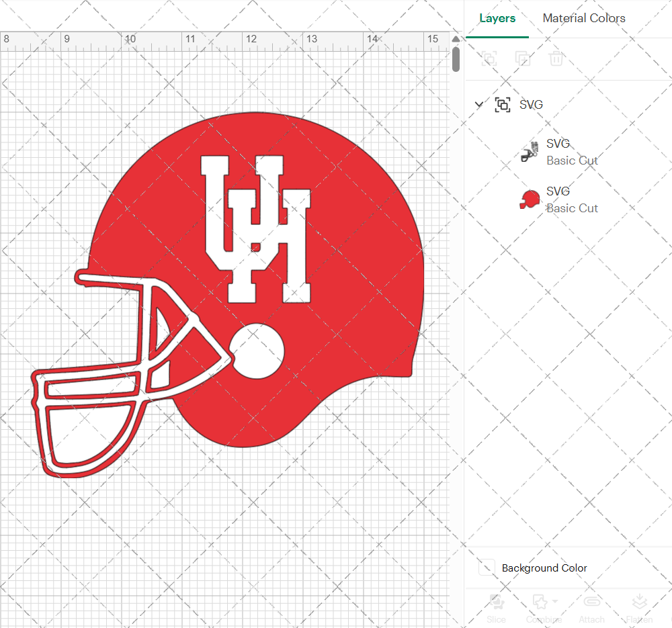Click the vertical scrollbar thumb
The image size is (672, 628).
[456, 59]
